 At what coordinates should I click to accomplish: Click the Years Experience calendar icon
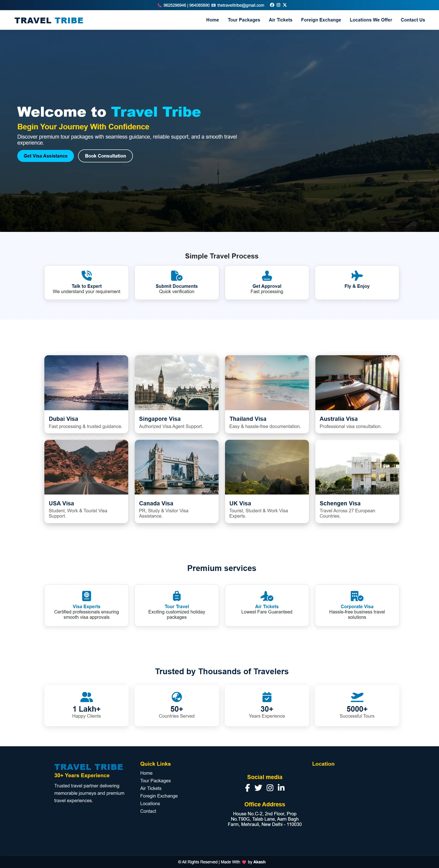pos(267,697)
